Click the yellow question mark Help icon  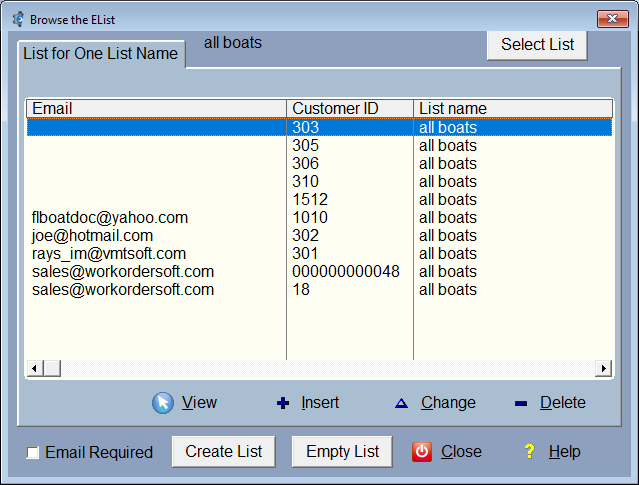click(529, 451)
